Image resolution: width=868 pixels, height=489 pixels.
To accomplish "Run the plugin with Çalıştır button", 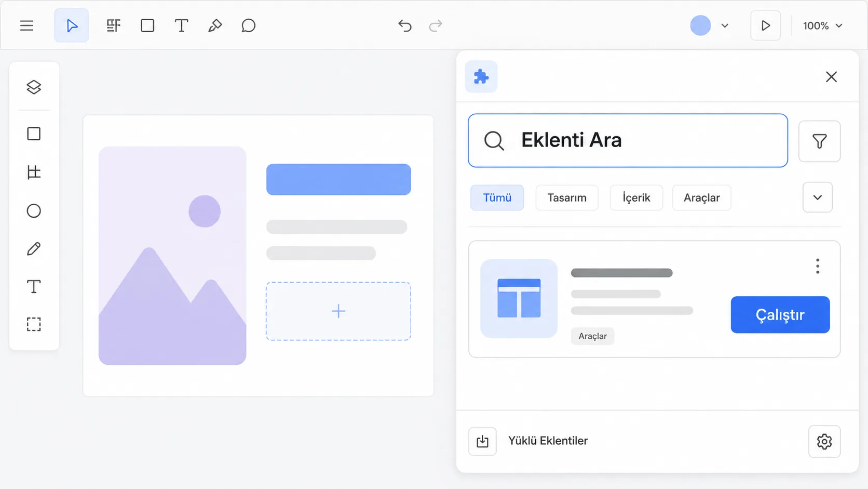I will [780, 314].
